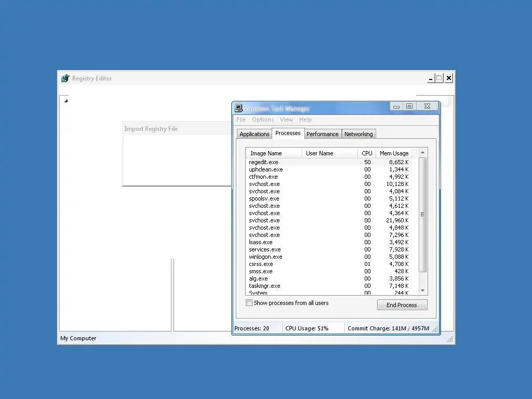Select the Processes tab

click(288, 133)
